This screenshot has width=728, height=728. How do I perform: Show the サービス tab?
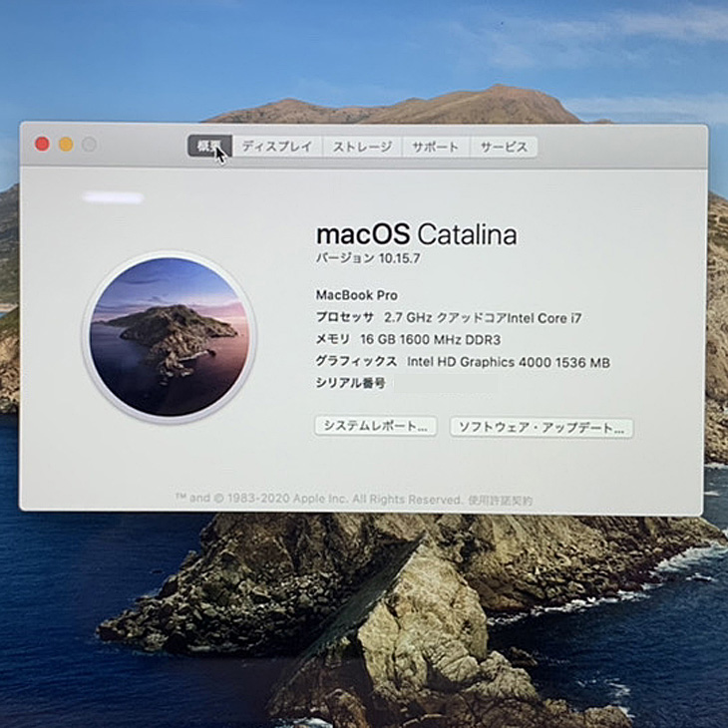coord(504,148)
